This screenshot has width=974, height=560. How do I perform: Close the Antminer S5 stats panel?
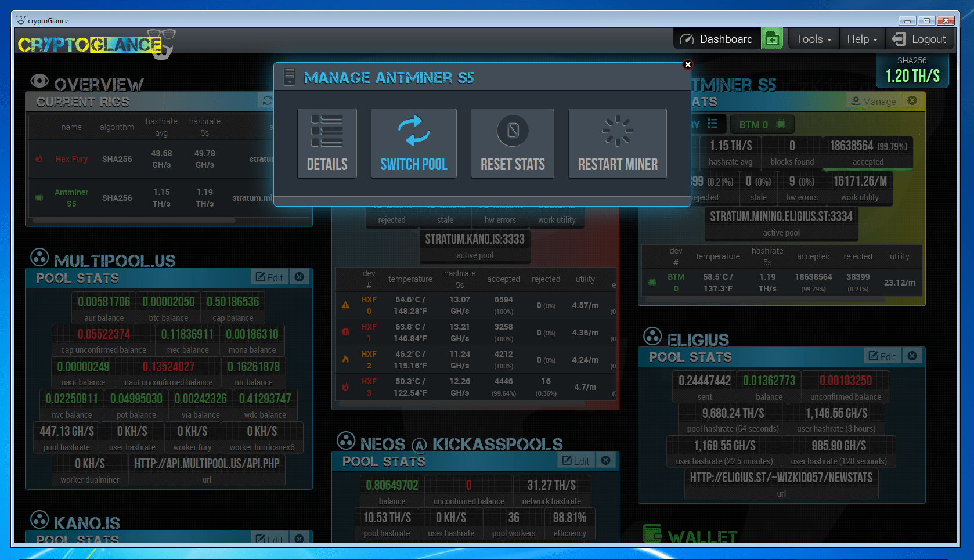click(x=912, y=100)
